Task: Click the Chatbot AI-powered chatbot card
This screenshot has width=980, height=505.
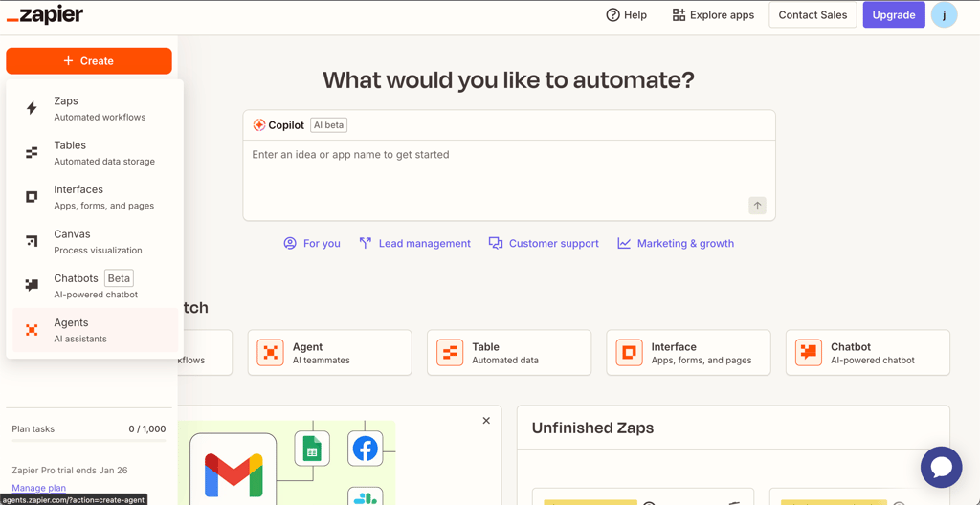Action: [867, 353]
